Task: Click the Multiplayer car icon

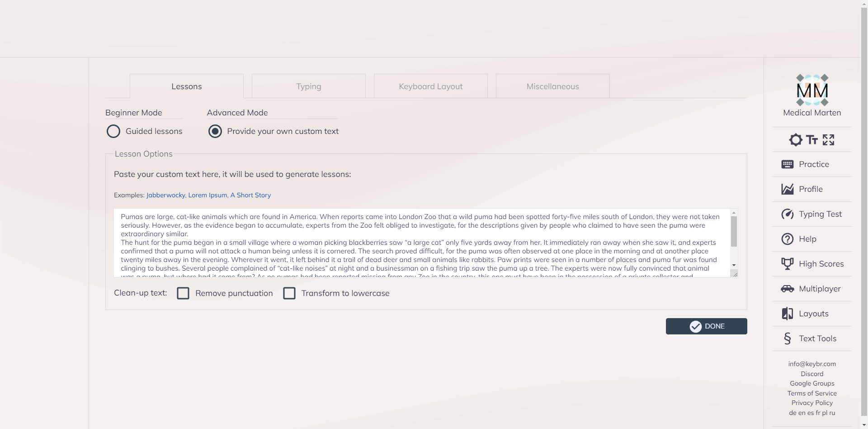Action: pos(788,289)
